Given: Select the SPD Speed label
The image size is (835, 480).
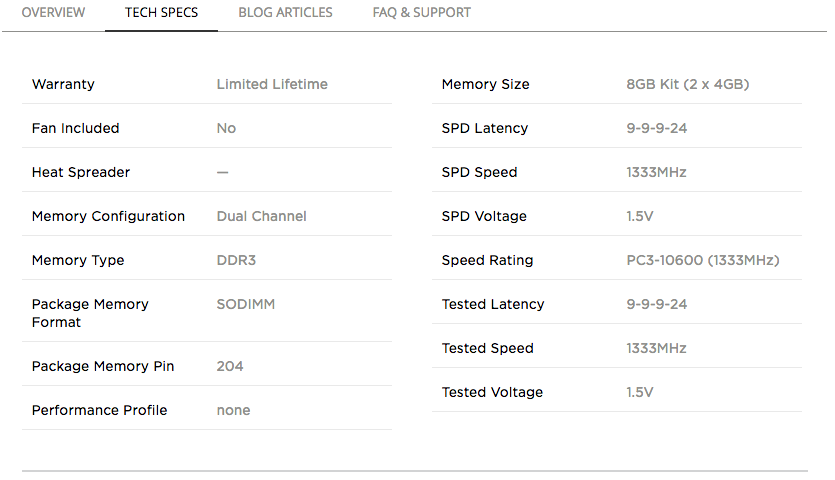Looking at the screenshot, I should (x=479, y=172).
